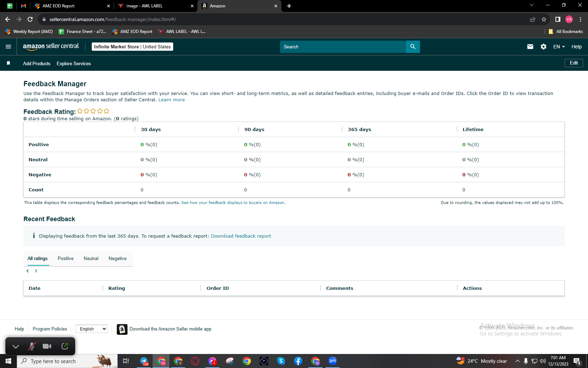Click the search magnifier button
This screenshot has height=368, width=588.
413,47
